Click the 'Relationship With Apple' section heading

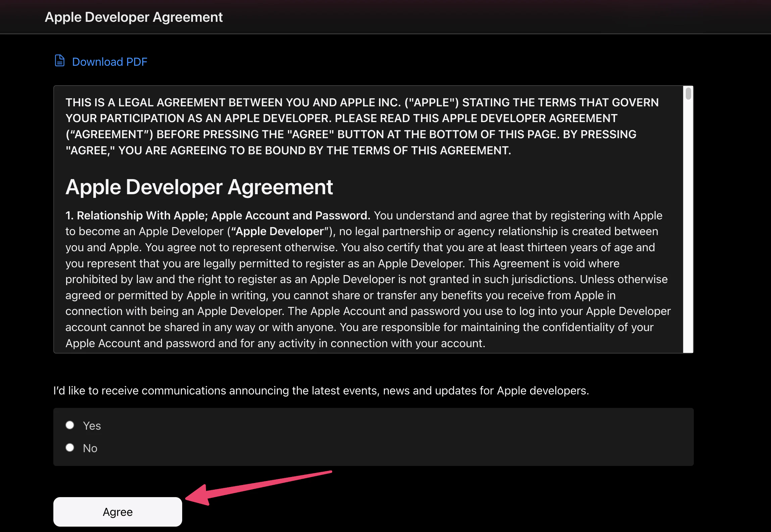tap(218, 215)
